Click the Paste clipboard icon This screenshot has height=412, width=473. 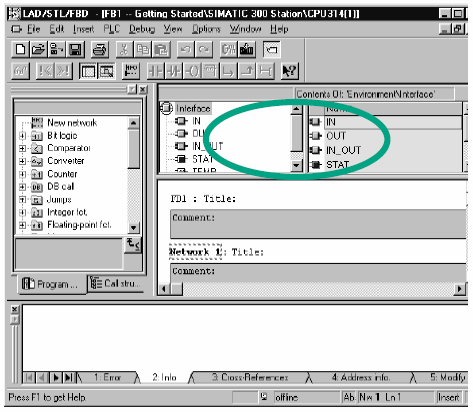tap(161, 50)
